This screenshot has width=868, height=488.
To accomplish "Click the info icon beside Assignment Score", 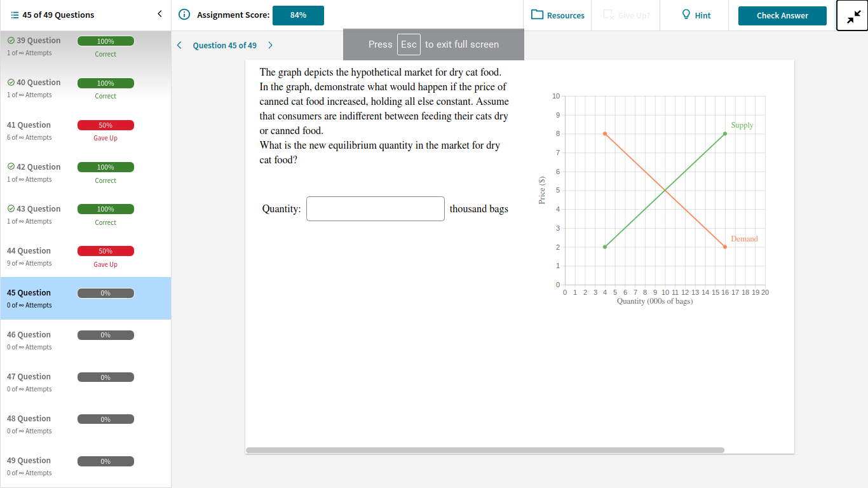I will (x=184, y=15).
